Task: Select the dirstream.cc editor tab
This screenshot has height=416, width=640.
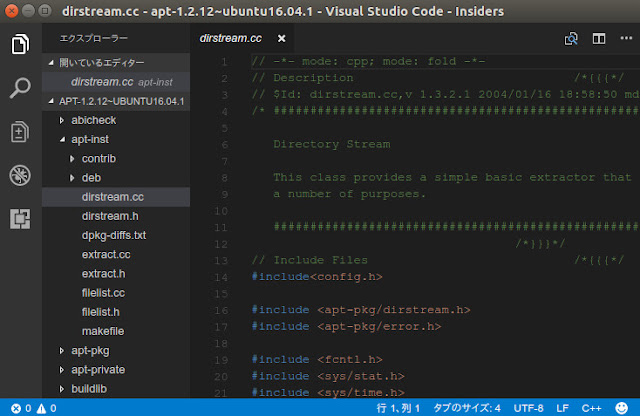Action: (x=231, y=38)
